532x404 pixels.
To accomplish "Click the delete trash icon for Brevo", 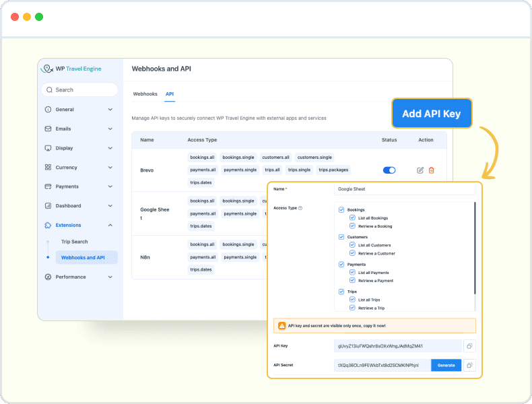I will [432, 170].
